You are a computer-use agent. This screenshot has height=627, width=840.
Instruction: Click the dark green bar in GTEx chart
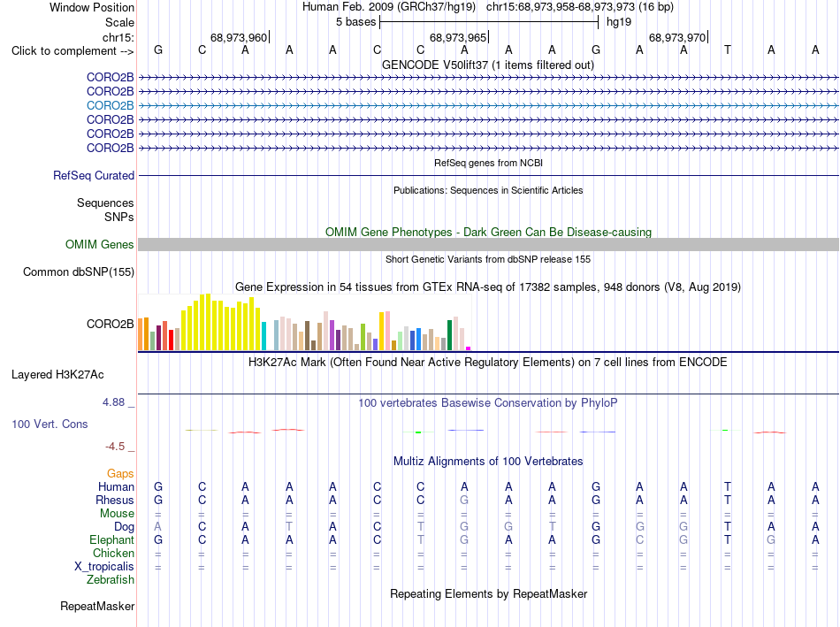click(x=450, y=335)
